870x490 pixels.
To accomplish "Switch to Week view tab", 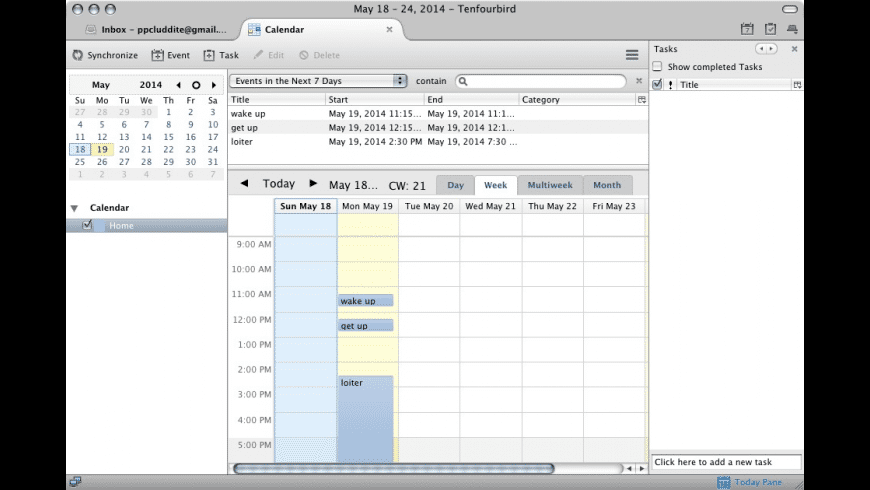I will click(495, 185).
